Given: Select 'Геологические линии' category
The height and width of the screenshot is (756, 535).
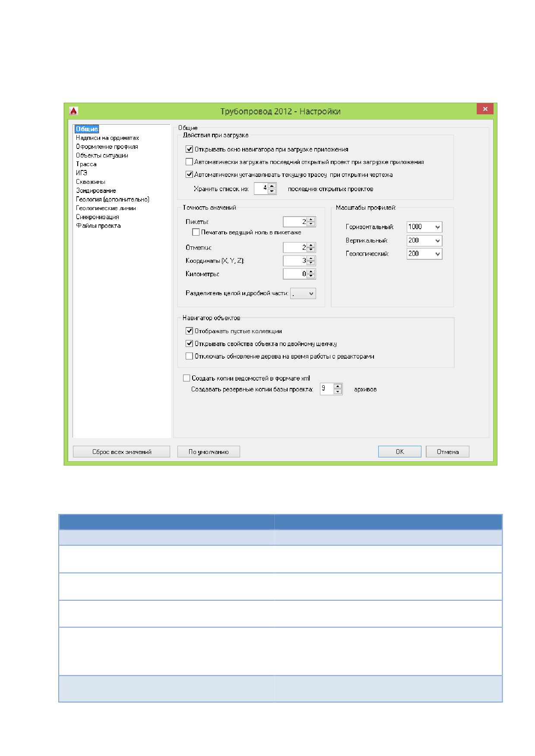Looking at the screenshot, I should click(106, 208).
